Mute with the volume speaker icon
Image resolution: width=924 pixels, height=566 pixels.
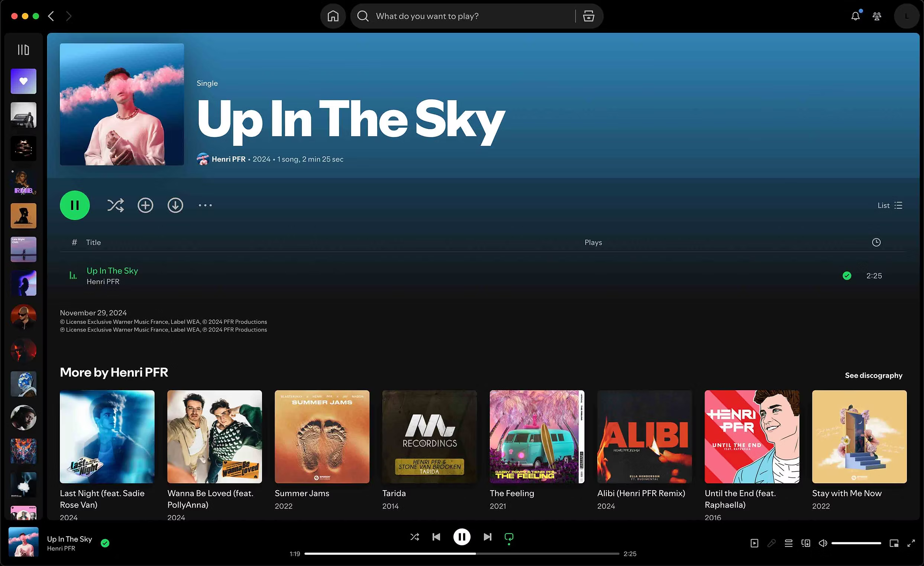pos(823,543)
